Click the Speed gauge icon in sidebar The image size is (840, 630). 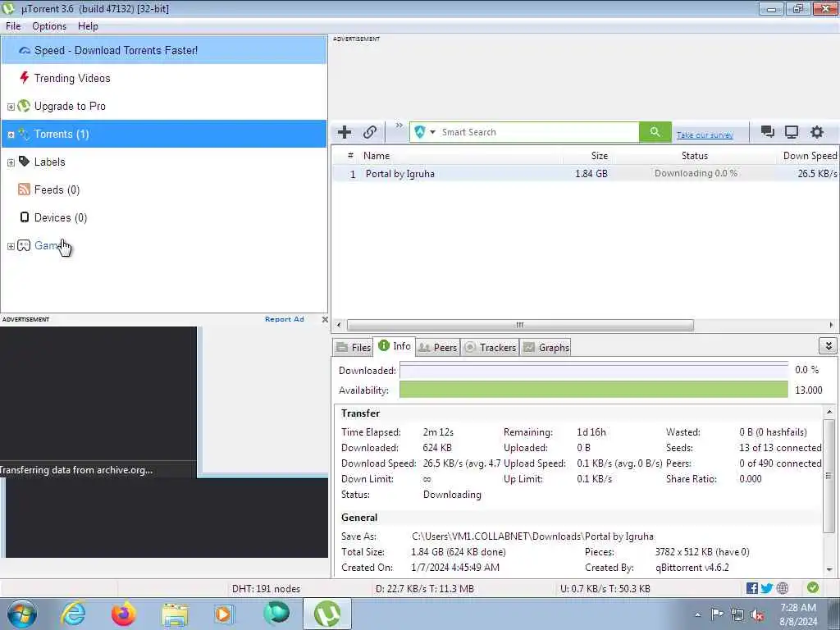pos(24,50)
